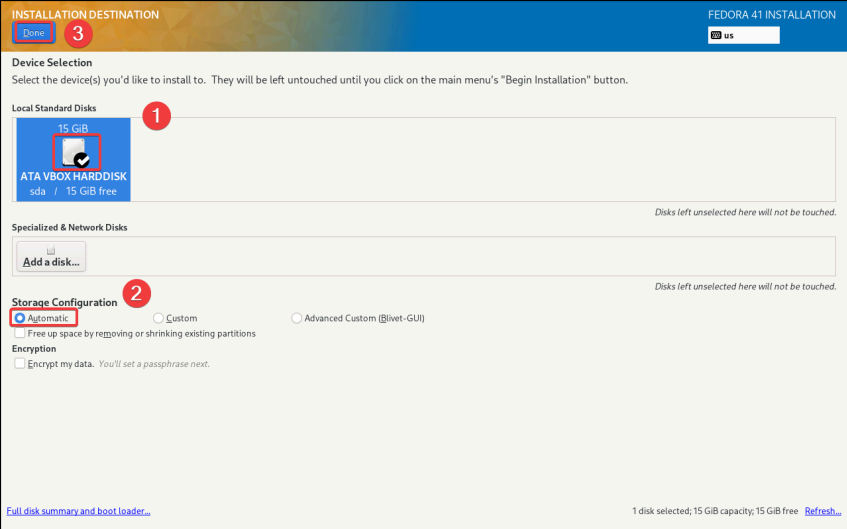The width and height of the screenshot is (847, 529).
Task: Click the 'Specialized & Network Disks' label
Action: click(x=70, y=227)
